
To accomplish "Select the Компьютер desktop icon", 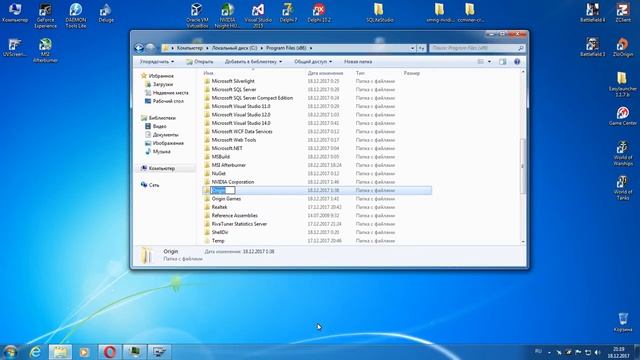I will point(15,13).
